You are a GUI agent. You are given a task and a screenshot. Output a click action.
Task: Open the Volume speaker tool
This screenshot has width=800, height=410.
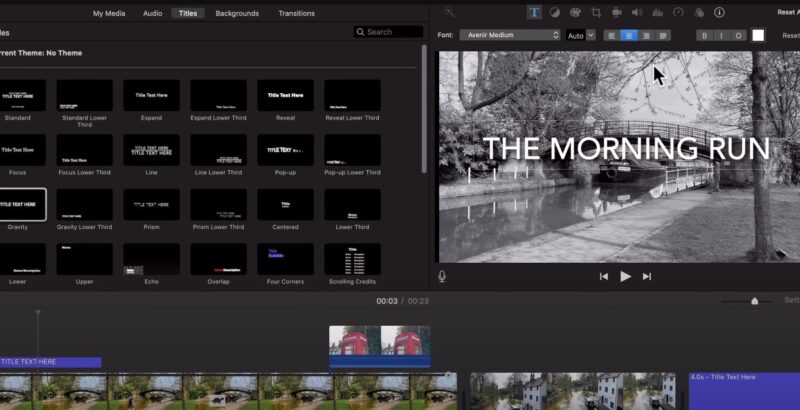(637, 13)
